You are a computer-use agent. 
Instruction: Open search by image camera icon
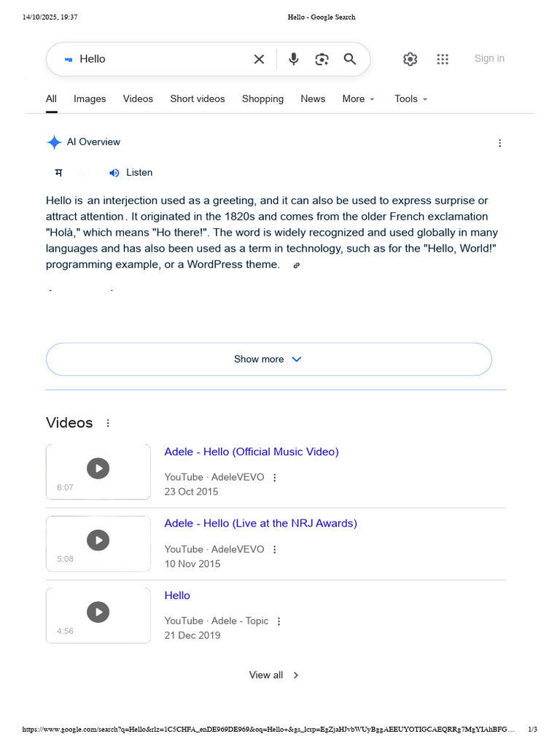point(322,59)
